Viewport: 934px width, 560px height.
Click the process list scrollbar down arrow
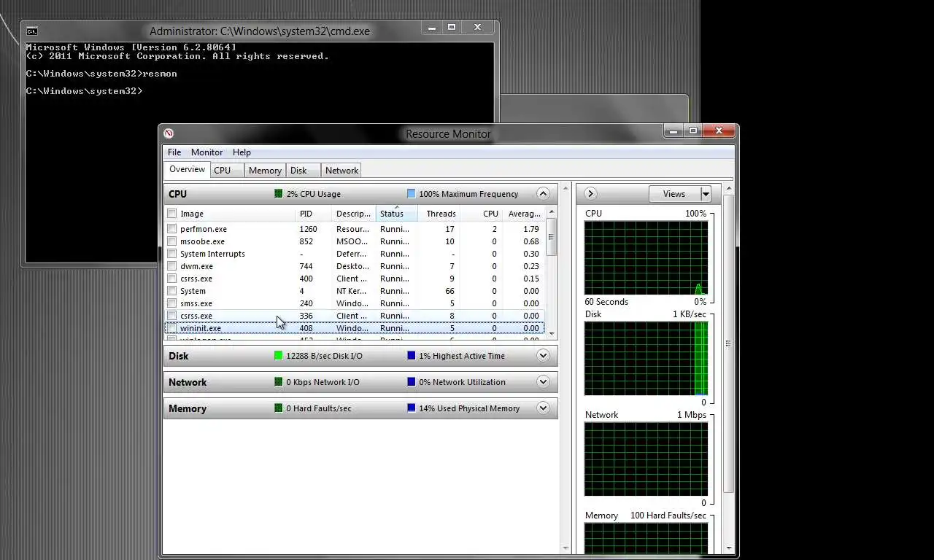pyautogui.click(x=552, y=334)
